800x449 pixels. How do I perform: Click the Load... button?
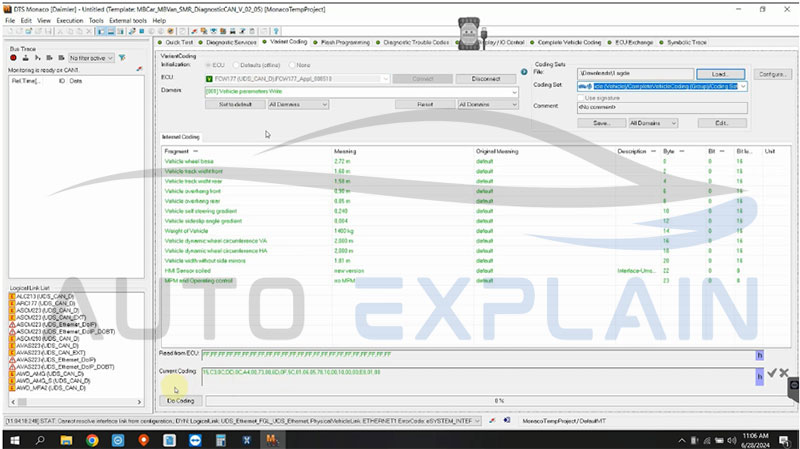click(x=720, y=74)
